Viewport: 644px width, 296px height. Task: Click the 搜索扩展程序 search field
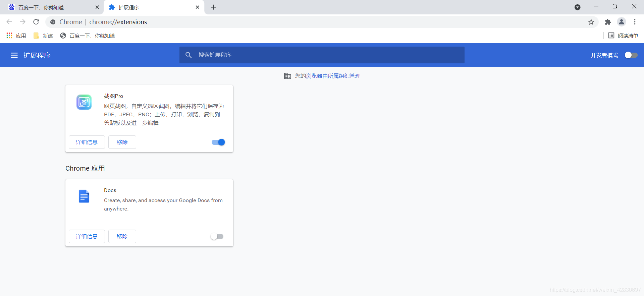pyautogui.click(x=322, y=55)
